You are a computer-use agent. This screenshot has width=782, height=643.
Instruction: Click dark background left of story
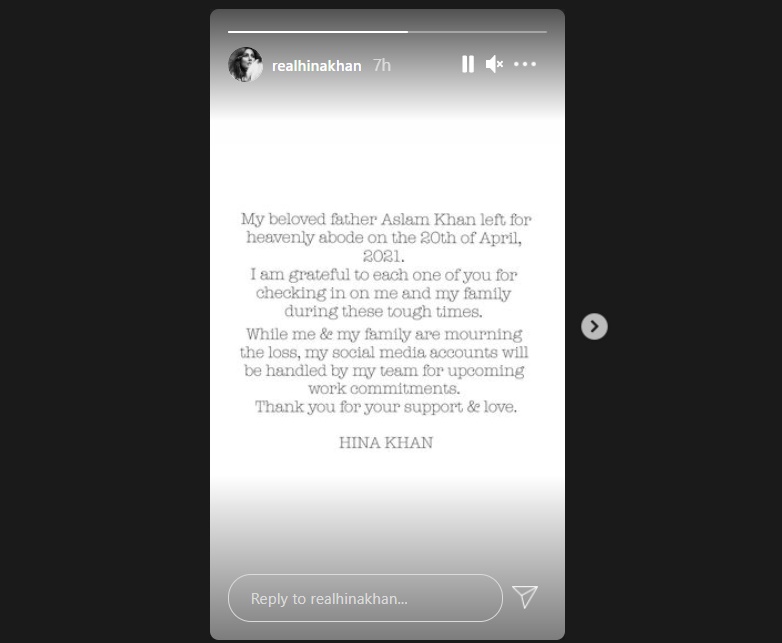pos(105,321)
